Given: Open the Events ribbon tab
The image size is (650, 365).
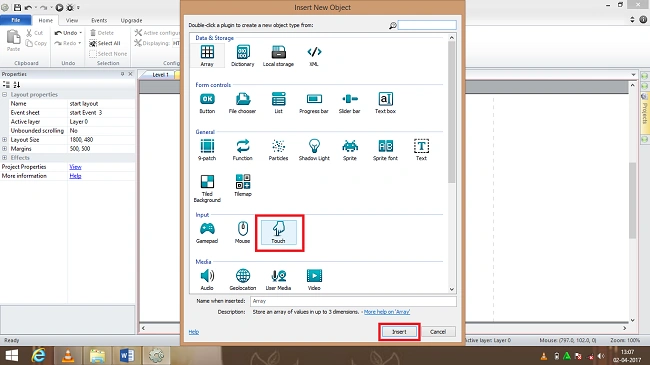Looking at the screenshot, I should pos(99,20).
